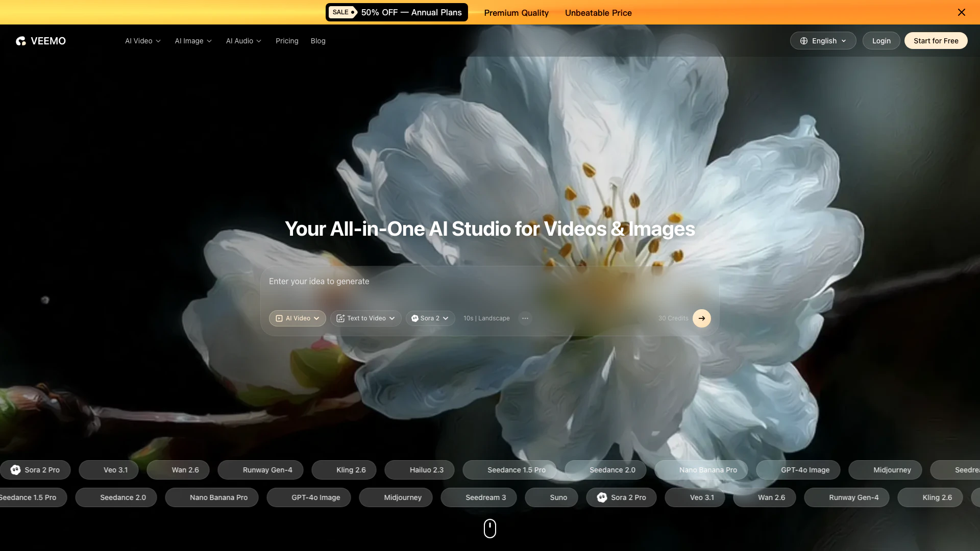Image resolution: width=980 pixels, height=551 pixels.
Task: Open the Blog link
Action: pos(317,41)
